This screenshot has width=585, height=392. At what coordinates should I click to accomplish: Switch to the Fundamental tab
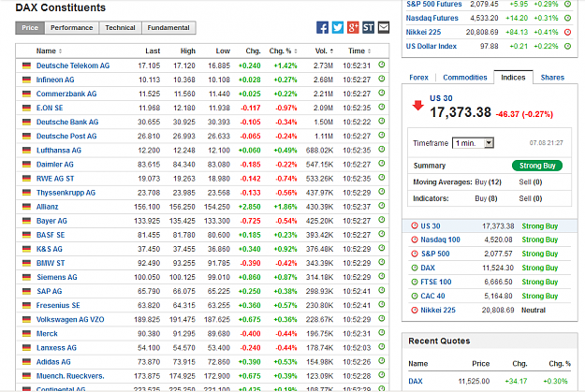pos(168,28)
